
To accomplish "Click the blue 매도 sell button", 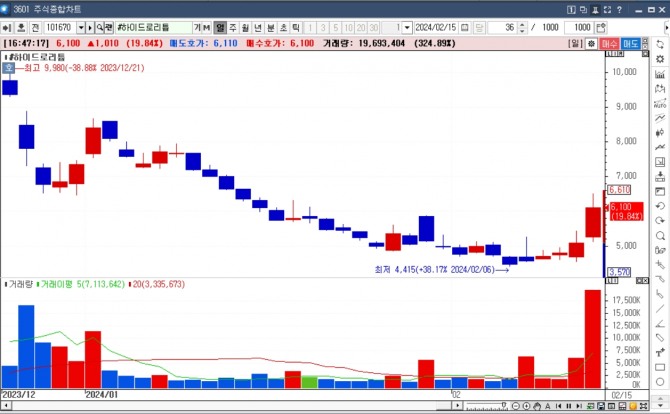I will click(630, 44).
